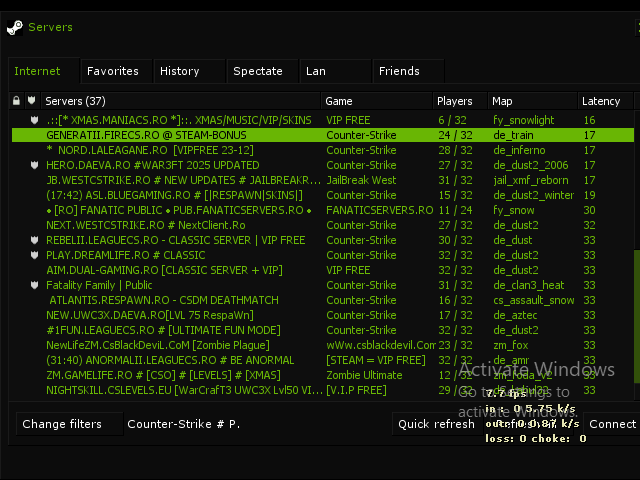Screen dimensions: 640x480
Task: Click the latency value 30
Action: tap(589, 210)
